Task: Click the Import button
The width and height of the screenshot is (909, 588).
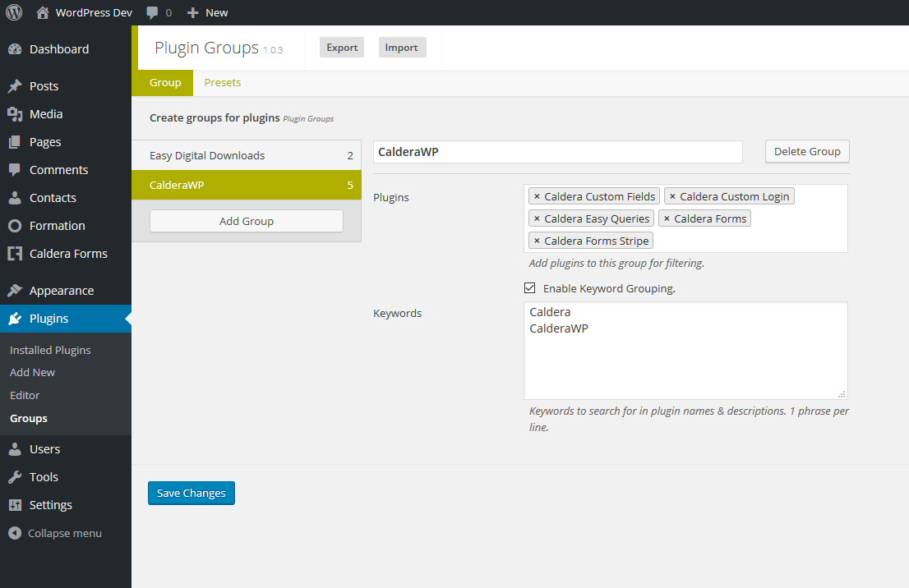Action: [x=402, y=48]
